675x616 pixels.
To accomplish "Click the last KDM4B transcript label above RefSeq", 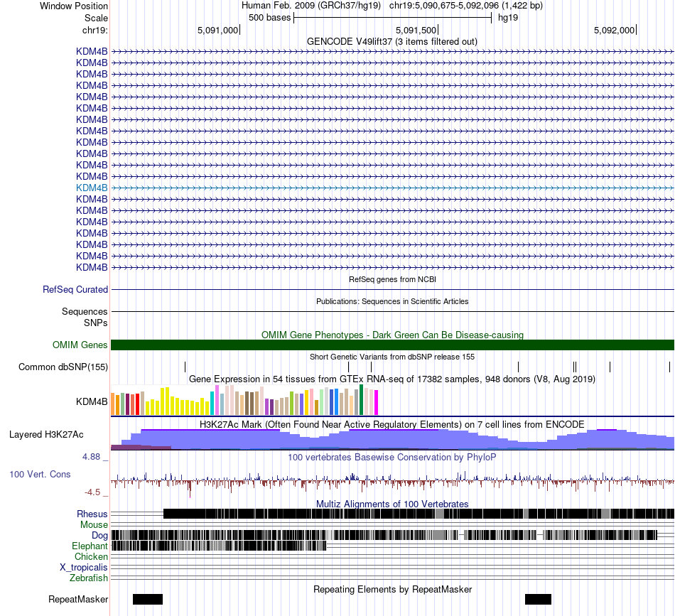I will tap(92, 267).
